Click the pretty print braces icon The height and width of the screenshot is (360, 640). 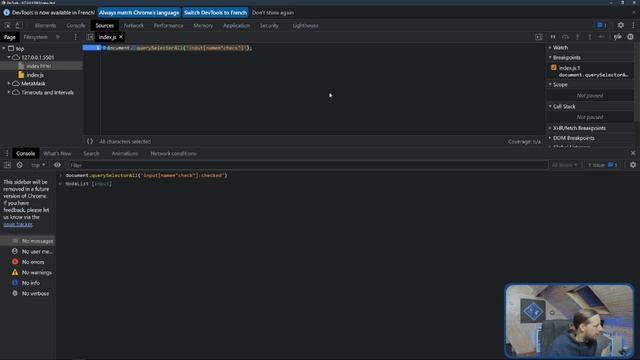click(x=90, y=142)
